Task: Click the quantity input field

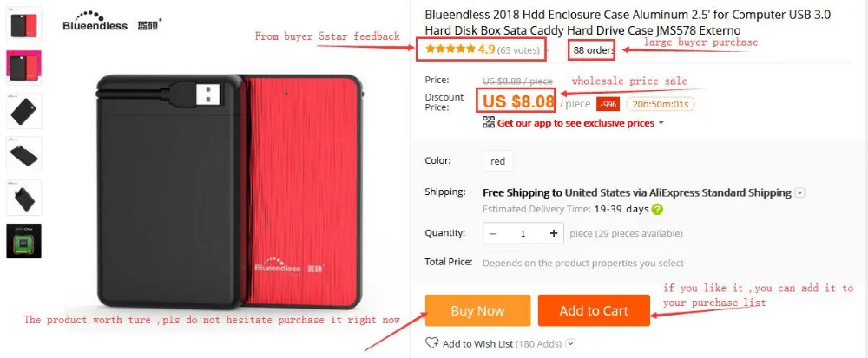Action: [523, 234]
